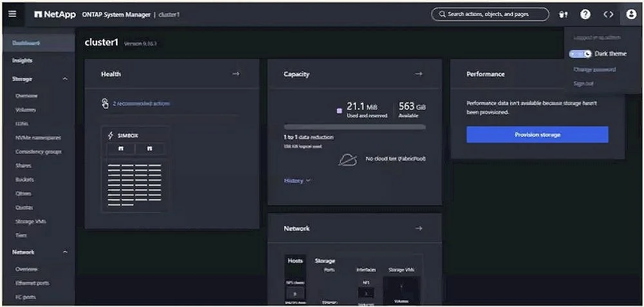Click the cluster1 breadcrumb in the header

click(169, 14)
